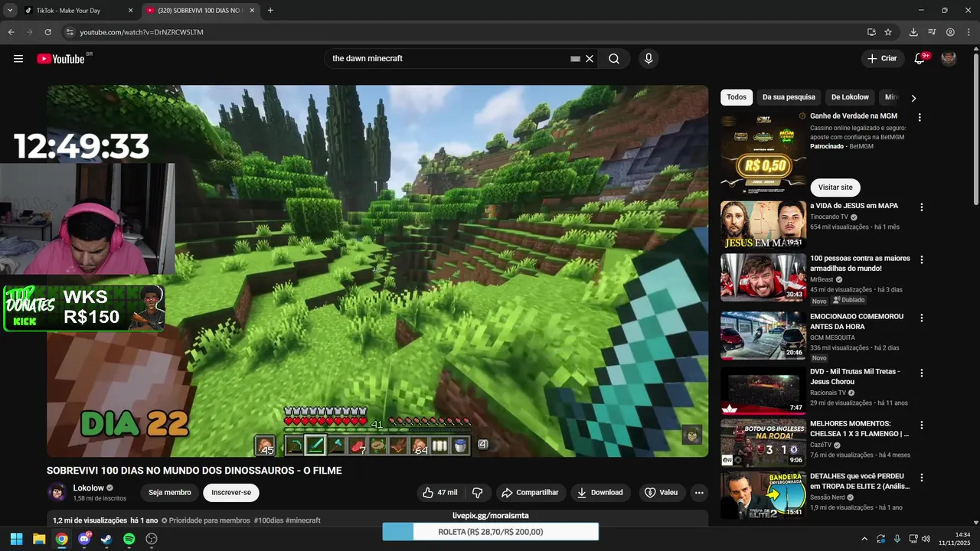The image size is (980, 551).
Task: Dislike the video with thumbs down
Action: pos(477,493)
